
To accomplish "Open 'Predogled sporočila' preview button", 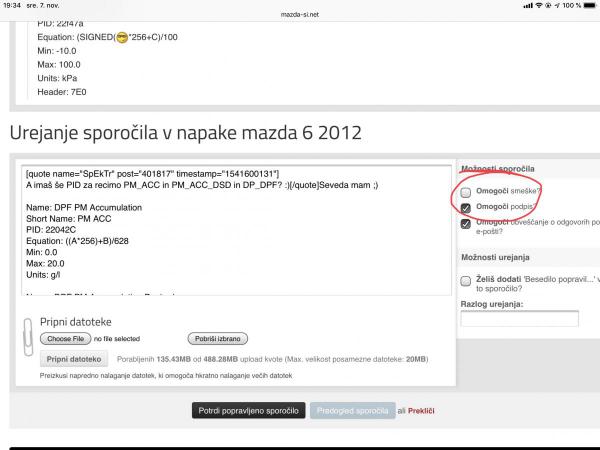I will [x=352, y=411].
